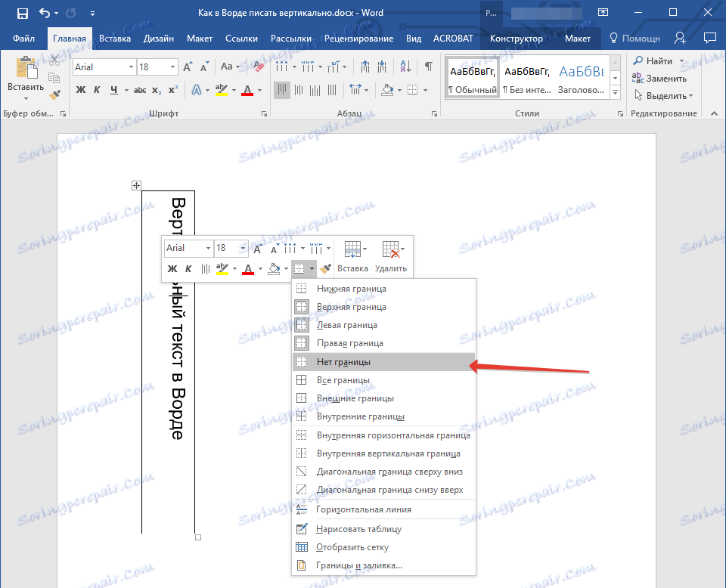This screenshot has width=726, height=588.
Task: Click the Вставка table insert icon in the mini toolbar
Action: [x=352, y=249]
